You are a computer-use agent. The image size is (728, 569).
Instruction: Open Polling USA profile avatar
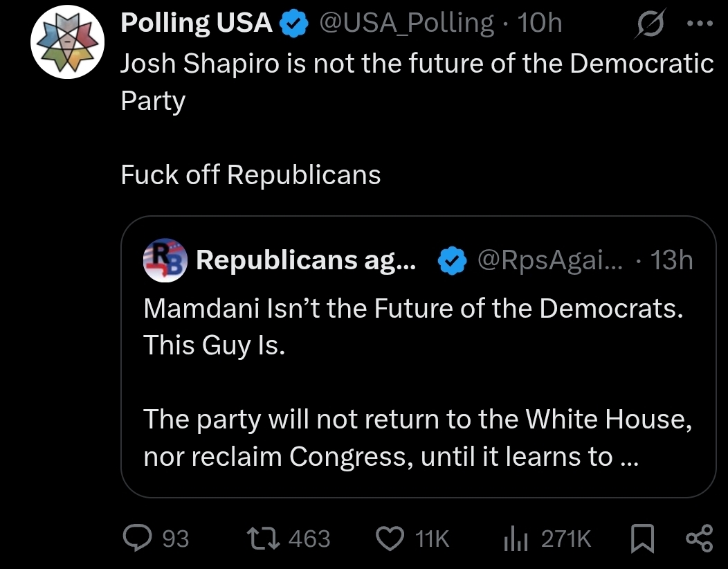pyautogui.click(x=68, y=44)
